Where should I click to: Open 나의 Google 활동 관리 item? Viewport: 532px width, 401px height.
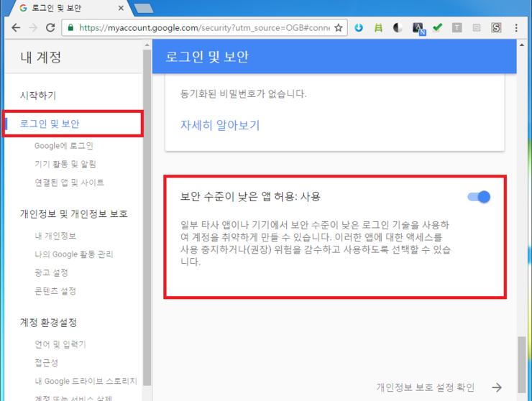(x=73, y=254)
